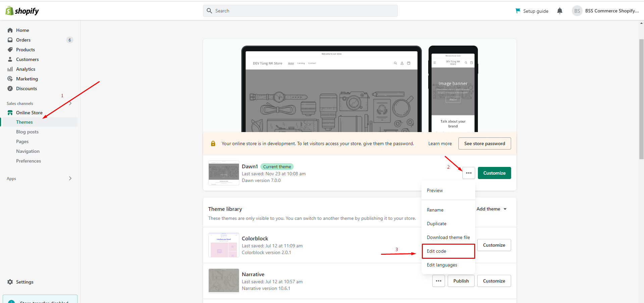Expand the Apps section chevron
The image size is (644, 303).
point(70,178)
